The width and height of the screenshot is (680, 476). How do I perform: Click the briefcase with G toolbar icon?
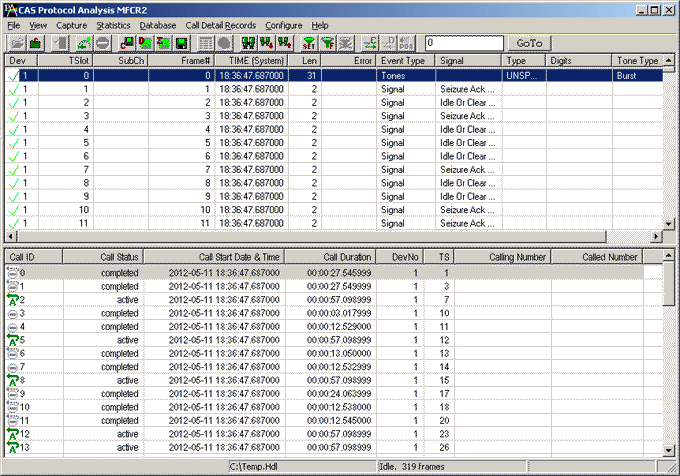36,43
